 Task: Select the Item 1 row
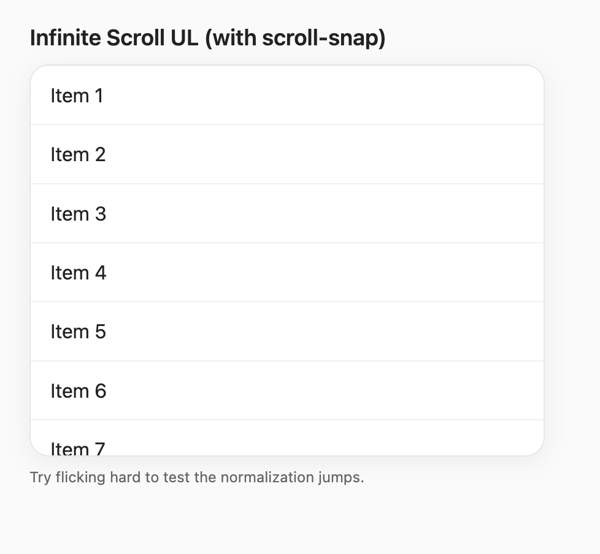287,95
